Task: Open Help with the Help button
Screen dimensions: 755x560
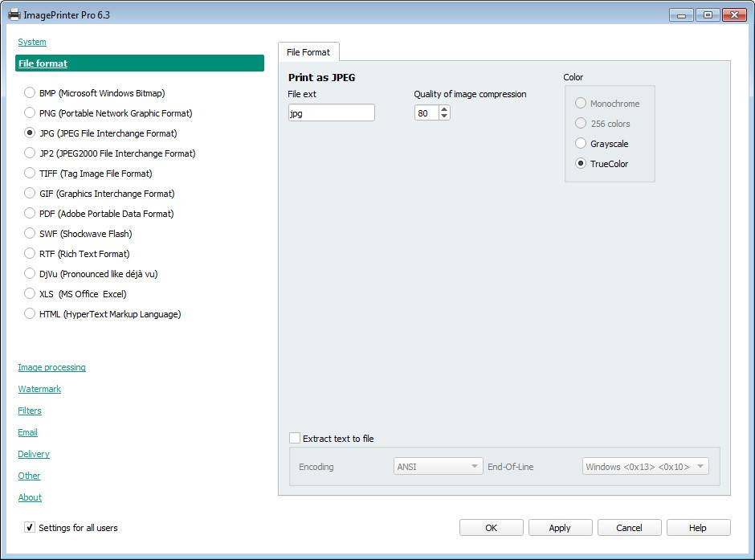Action: (x=698, y=528)
